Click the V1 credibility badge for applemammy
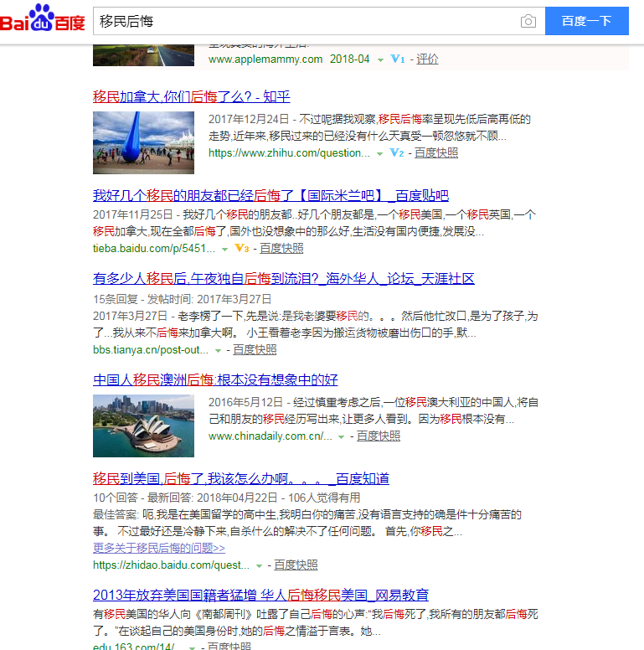Viewport: 644px width, 650px height. tap(398, 59)
